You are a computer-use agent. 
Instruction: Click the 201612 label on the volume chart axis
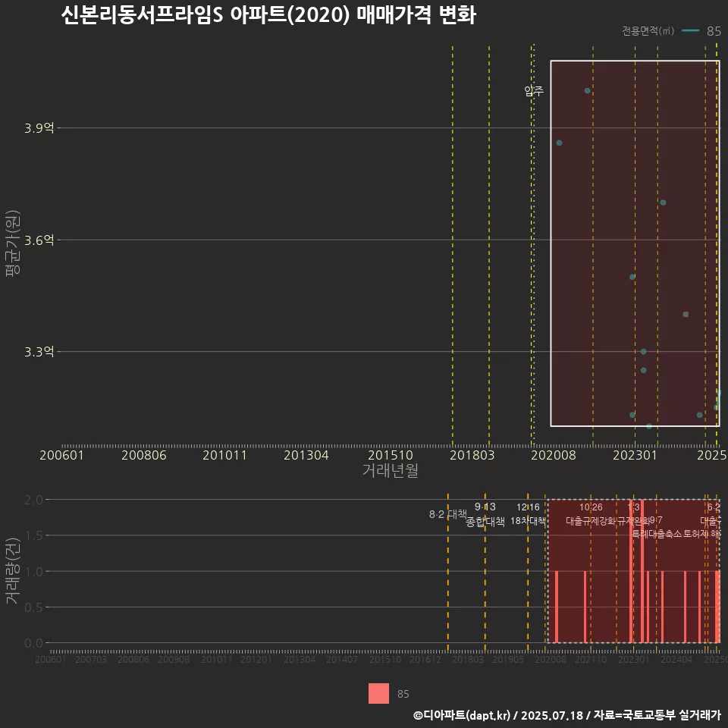tap(425, 659)
